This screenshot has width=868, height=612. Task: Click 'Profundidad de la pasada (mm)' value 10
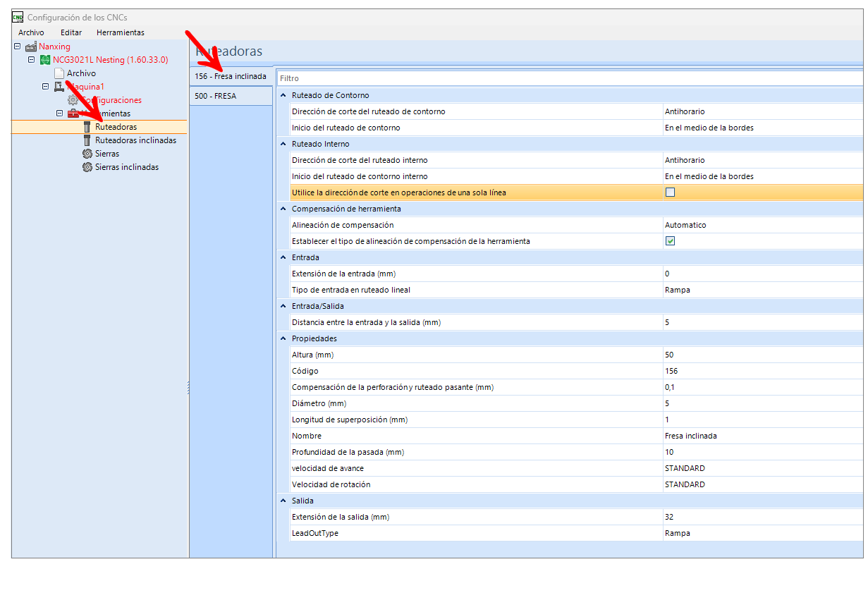[x=763, y=452]
